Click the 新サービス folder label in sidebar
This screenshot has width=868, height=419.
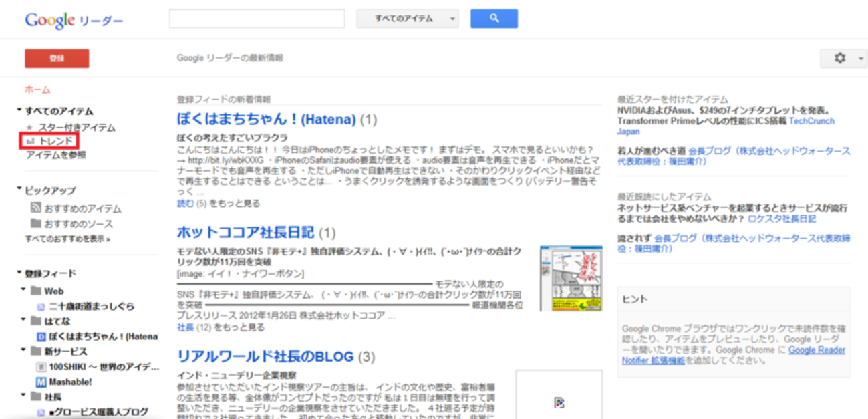(65, 351)
